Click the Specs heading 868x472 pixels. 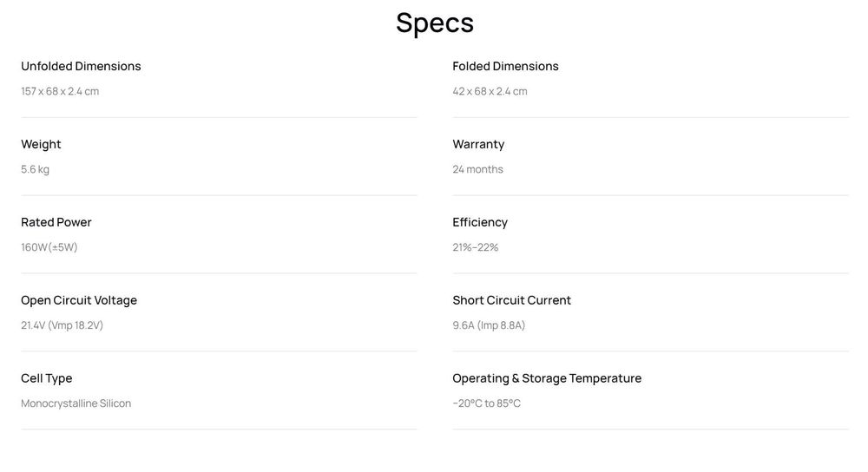pos(434,23)
